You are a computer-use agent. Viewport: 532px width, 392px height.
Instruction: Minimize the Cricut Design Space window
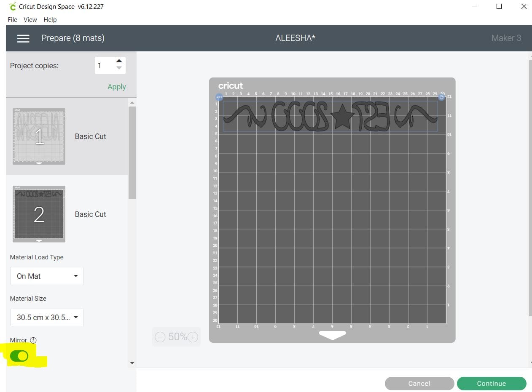[x=474, y=6]
